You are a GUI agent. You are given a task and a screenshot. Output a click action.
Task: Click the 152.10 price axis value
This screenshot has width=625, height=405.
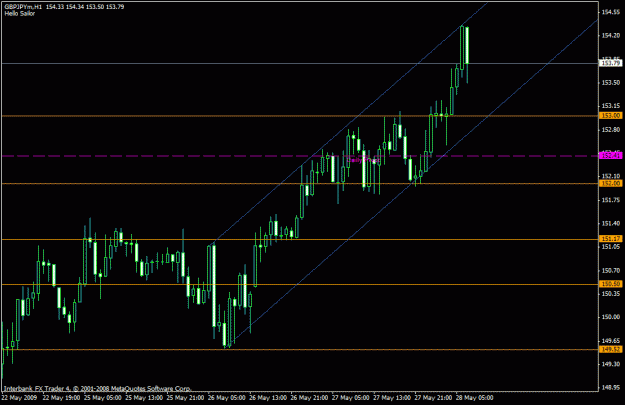coord(611,176)
